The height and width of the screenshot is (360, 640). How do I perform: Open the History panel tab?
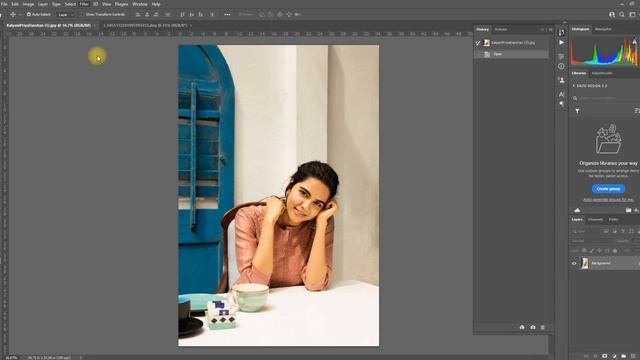(x=482, y=29)
